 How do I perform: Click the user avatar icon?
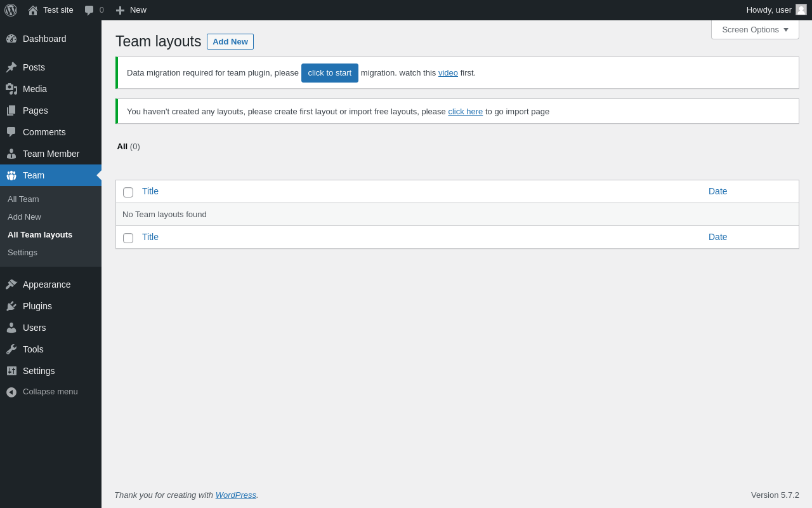[x=801, y=10]
